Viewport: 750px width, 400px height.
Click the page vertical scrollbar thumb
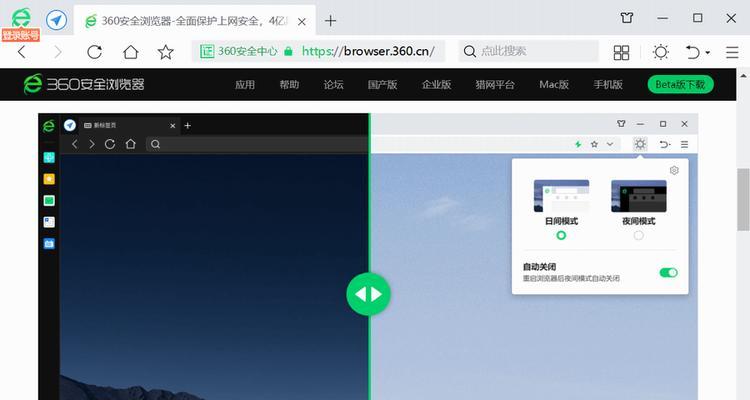743,199
